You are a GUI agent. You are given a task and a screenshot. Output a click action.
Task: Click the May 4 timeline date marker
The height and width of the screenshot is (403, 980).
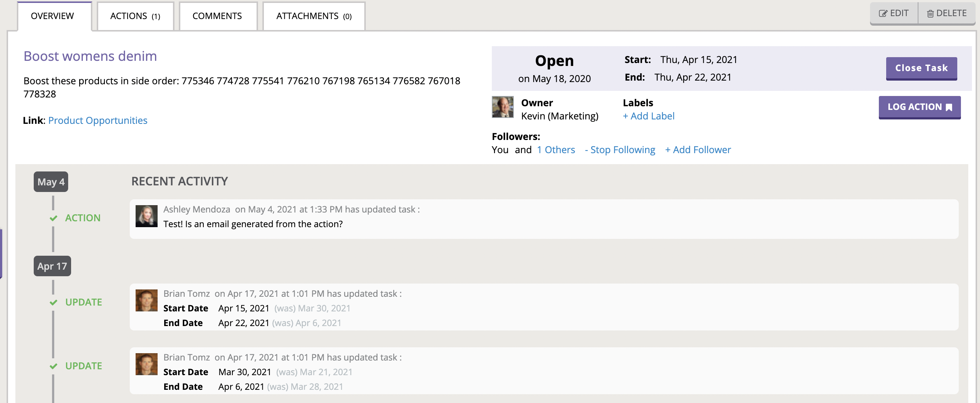click(x=51, y=182)
